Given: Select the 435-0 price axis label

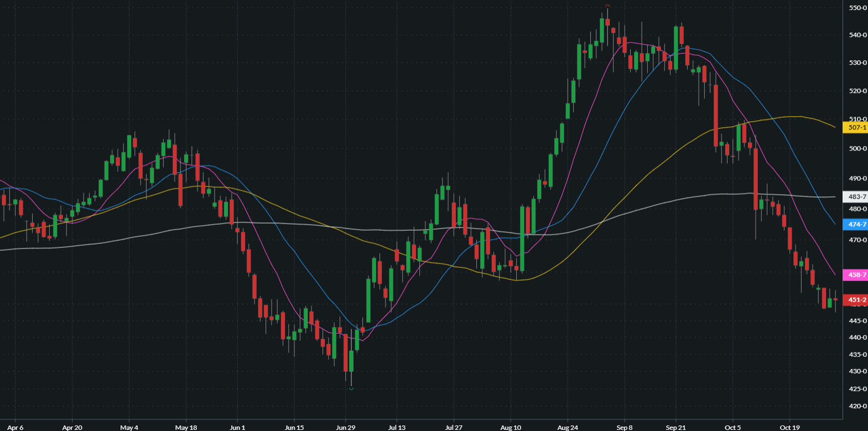Looking at the screenshot, I should coord(857,355).
